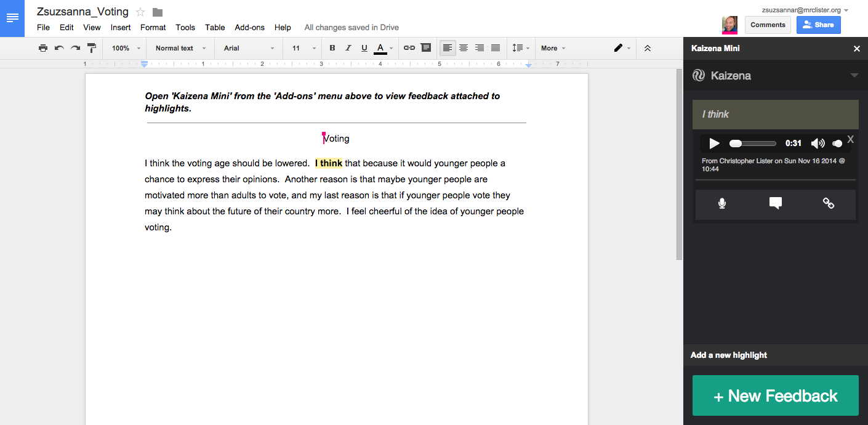Open the Table menu
The width and height of the screenshot is (868, 425).
[x=215, y=27]
